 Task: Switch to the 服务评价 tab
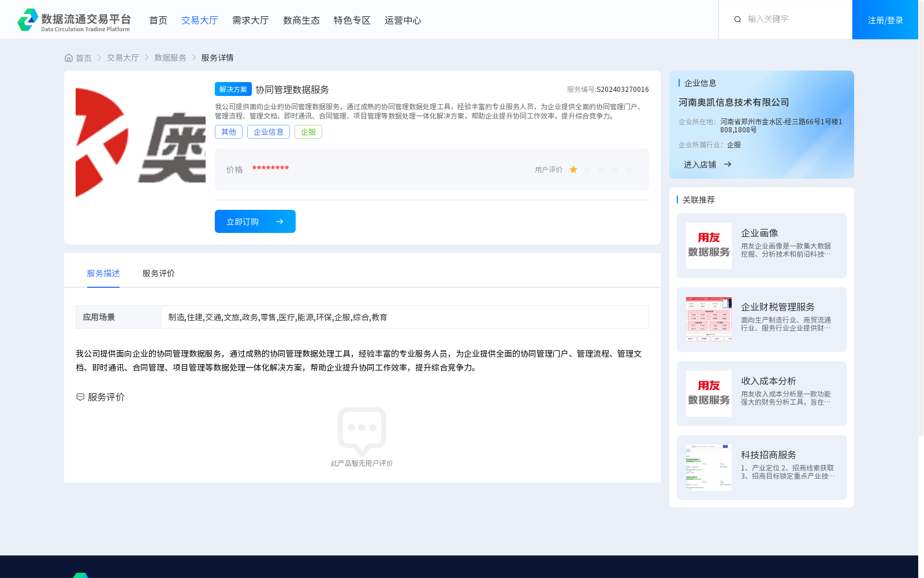click(x=159, y=273)
